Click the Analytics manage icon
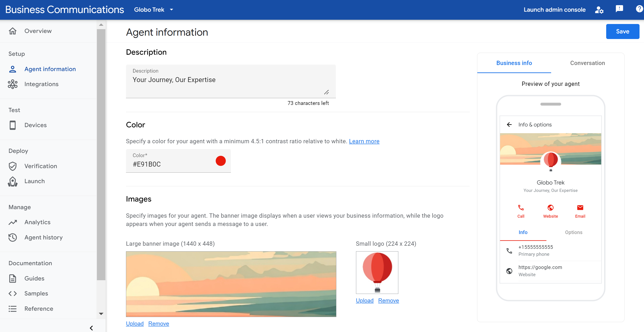This screenshot has height=332, width=644. pos(13,221)
